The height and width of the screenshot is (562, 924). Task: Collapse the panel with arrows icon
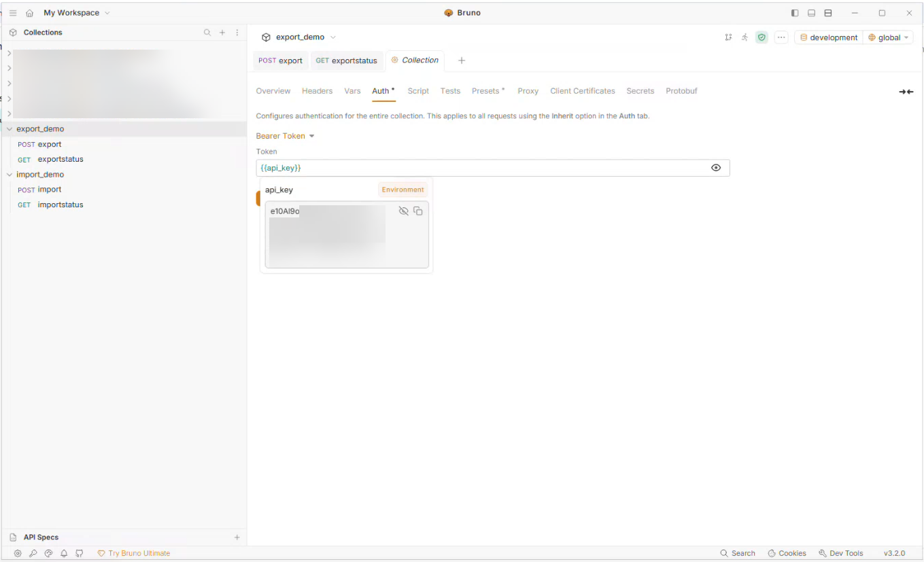[x=906, y=92]
